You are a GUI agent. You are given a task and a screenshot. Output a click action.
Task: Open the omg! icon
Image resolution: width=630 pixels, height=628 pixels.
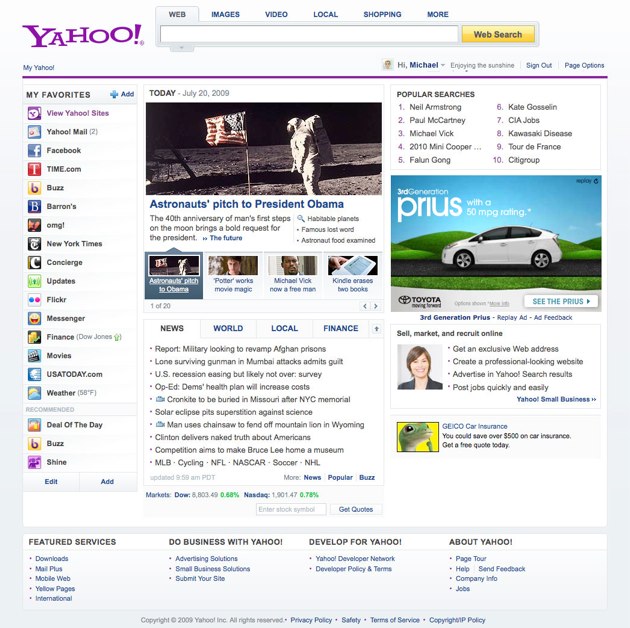(34, 225)
